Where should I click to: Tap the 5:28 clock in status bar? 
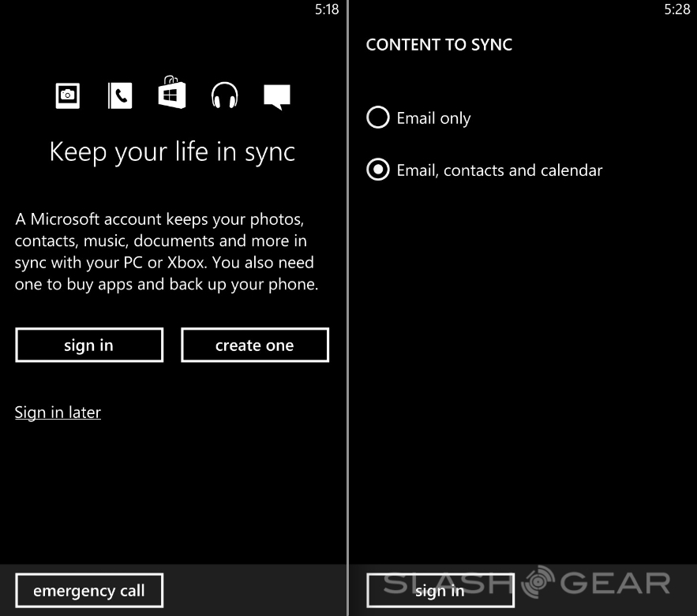tap(676, 9)
